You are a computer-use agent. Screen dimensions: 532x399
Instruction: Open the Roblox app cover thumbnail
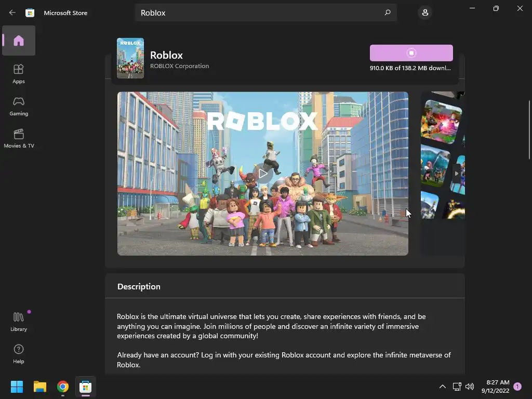130,58
